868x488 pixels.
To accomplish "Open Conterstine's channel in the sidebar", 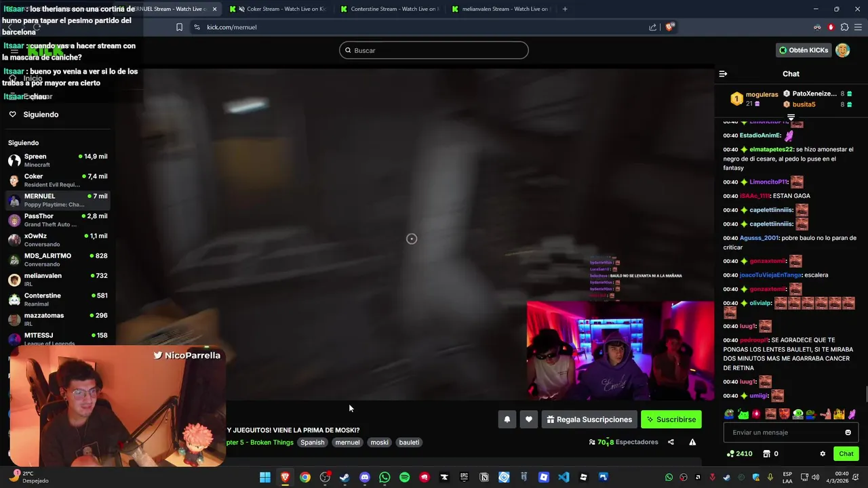I will (x=58, y=300).
